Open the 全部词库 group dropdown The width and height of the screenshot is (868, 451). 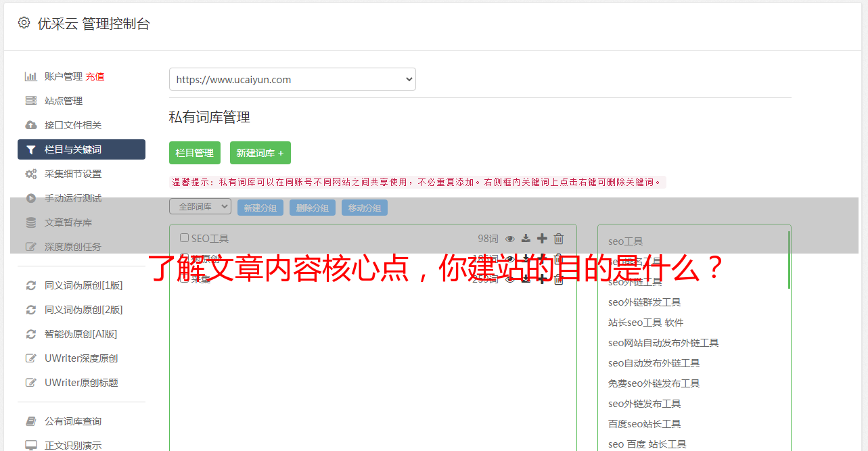(200, 206)
